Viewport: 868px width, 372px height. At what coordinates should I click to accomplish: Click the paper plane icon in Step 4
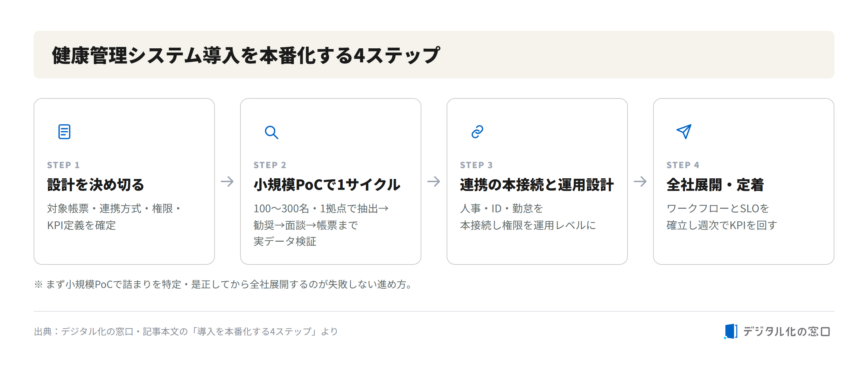[x=684, y=132]
